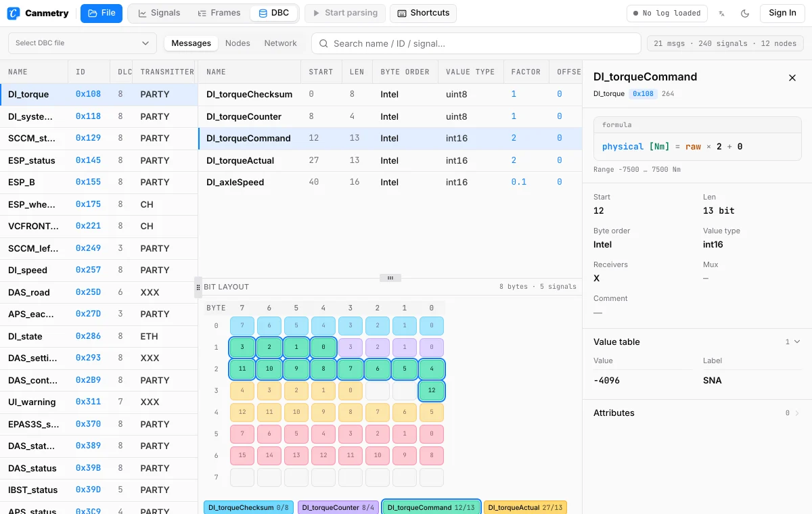Viewport: 812px width, 514px height.
Task: Click the 0x118 message ID
Action: click(88, 116)
